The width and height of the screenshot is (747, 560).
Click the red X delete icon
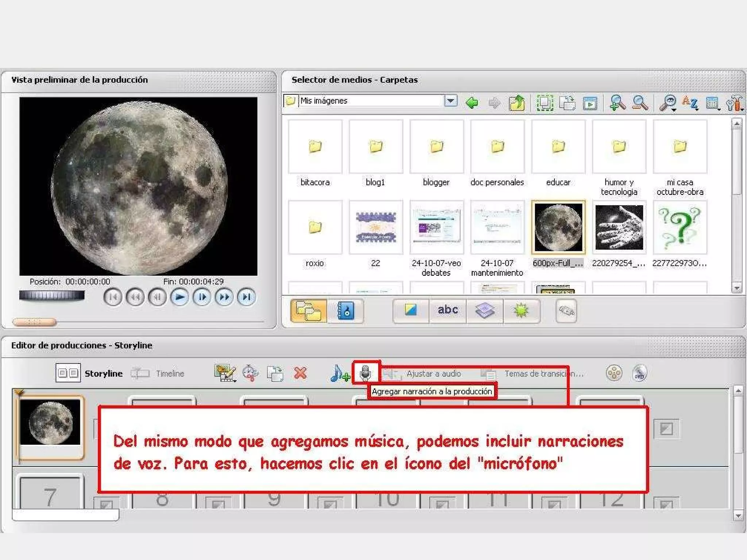click(x=300, y=373)
